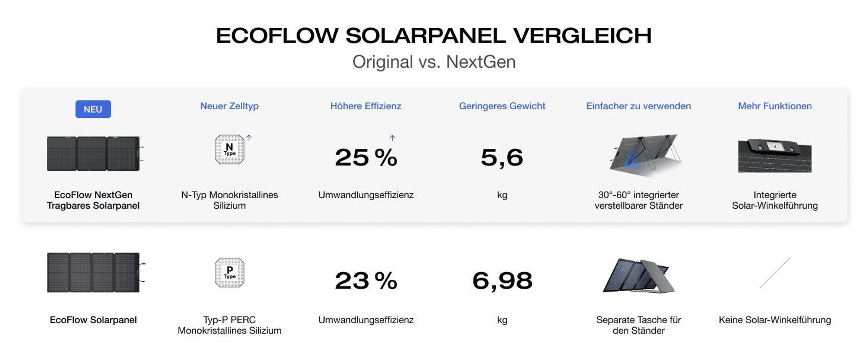Screen dimensions: 868x356
Task: Click the 6,98 weight value
Action: pyautogui.click(x=502, y=281)
